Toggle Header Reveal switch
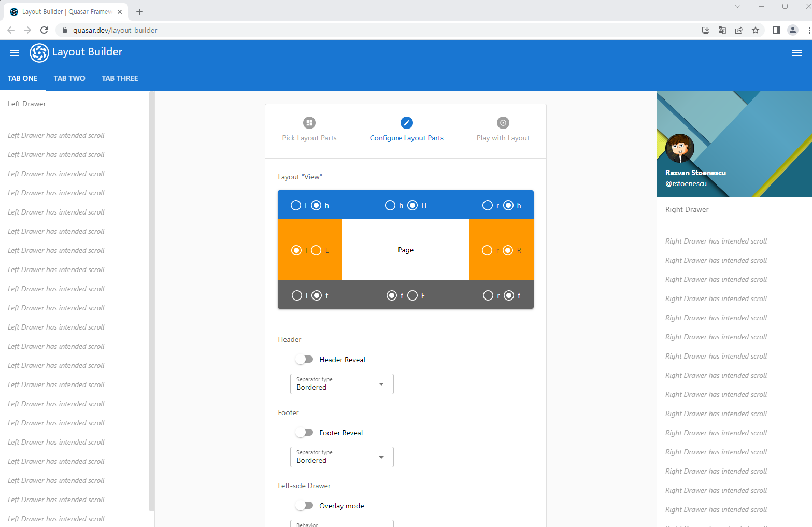812x527 pixels. pyautogui.click(x=305, y=359)
